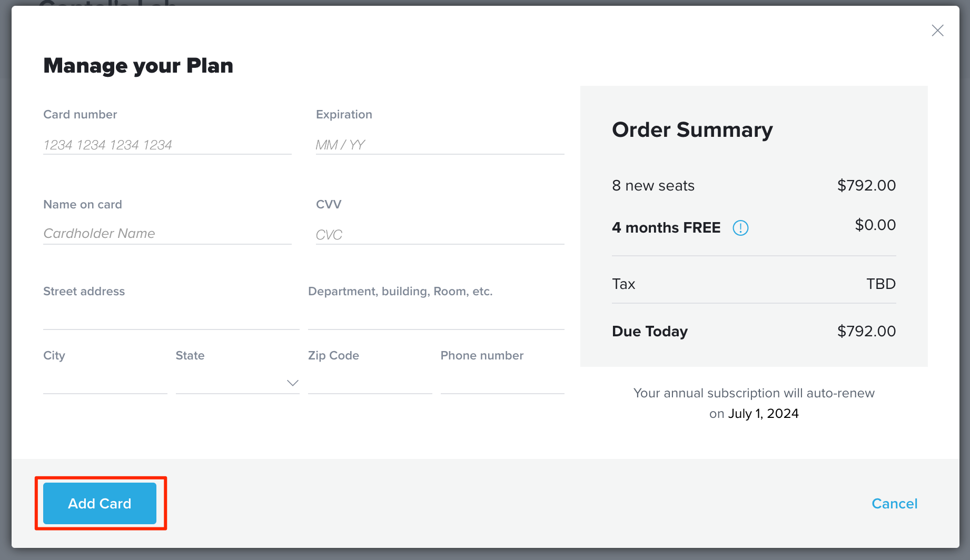Click the Tax TBD value
970x560 pixels.
881,284
